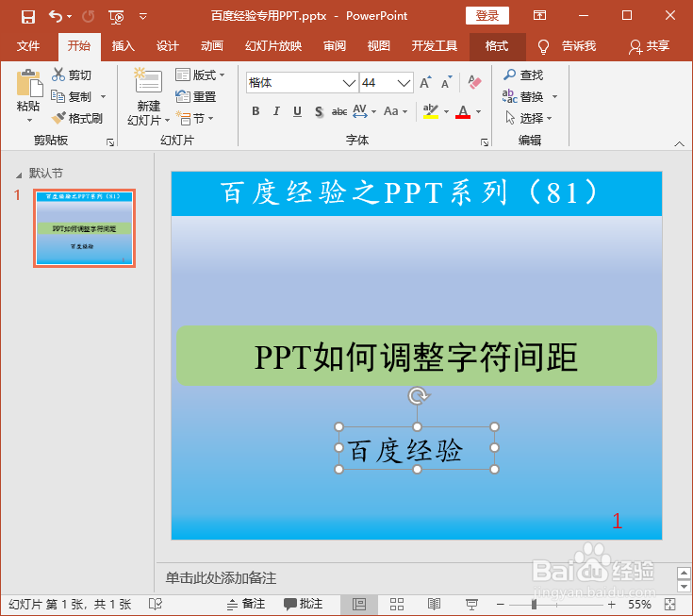Increase font size with the larger A
Viewport: 693px width, 616px height.
(424, 82)
